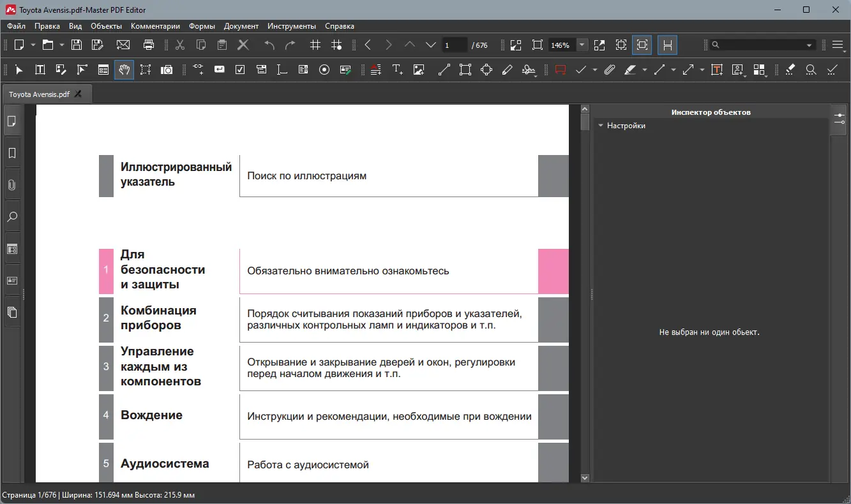
Task: Open the search field dropdown arrow
Action: point(809,45)
